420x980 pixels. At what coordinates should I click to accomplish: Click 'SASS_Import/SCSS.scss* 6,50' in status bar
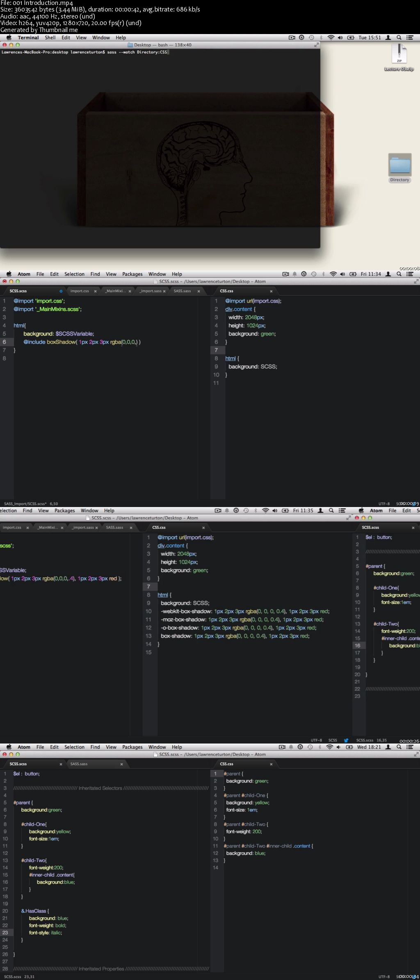pos(31,503)
